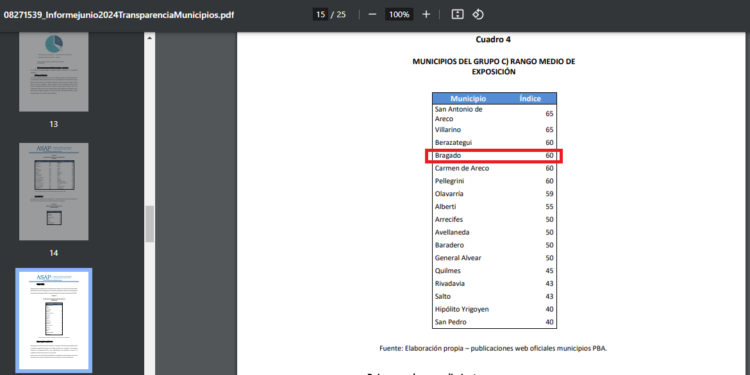
Task: Click the 'Villarino' table cell
Action: click(448, 130)
